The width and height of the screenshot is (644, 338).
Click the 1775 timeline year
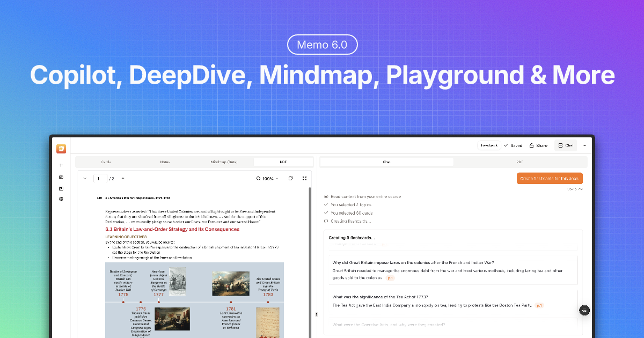[x=123, y=295]
